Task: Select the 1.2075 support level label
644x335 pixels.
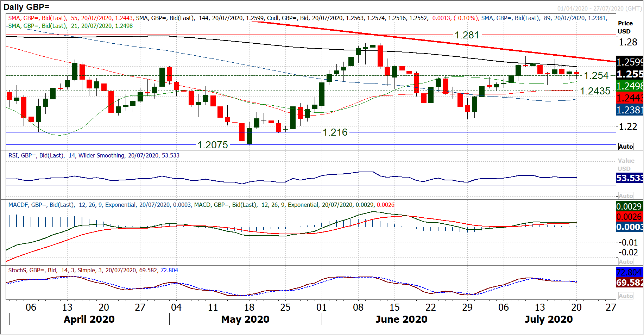Action: (x=213, y=145)
